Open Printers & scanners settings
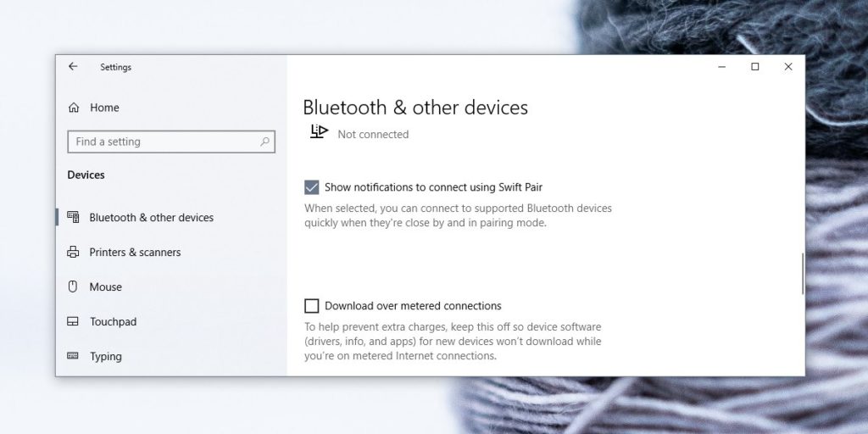Viewport: 868px width, 434px height. (x=135, y=252)
